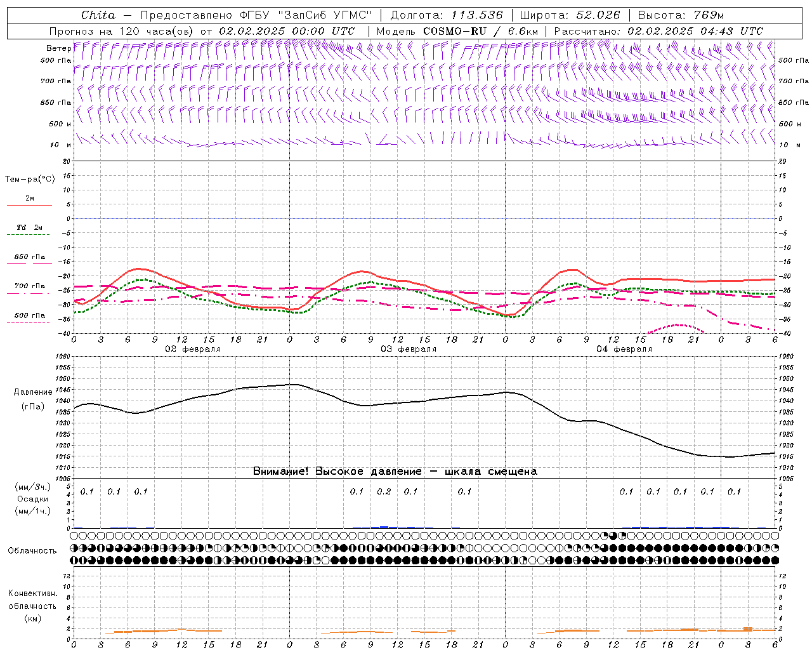Click the 500 м wind level label on left
This screenshot has height=650, width=812.
click(x=60, y=124)
